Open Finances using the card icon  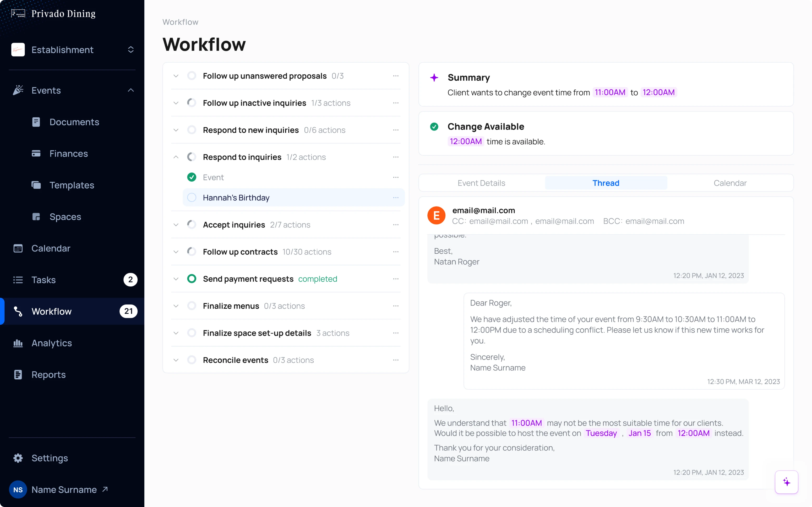(36, 153)
